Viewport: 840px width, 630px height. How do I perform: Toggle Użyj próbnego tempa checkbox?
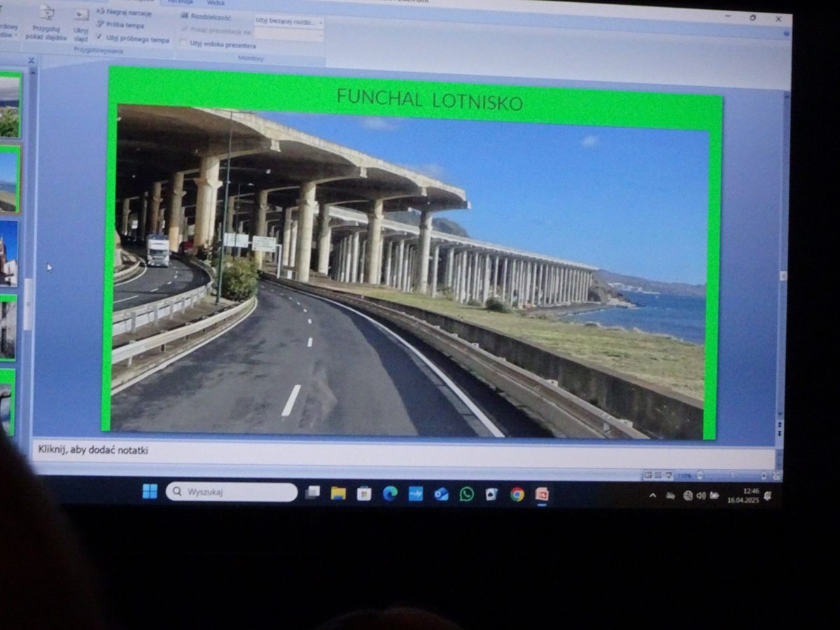(99, 38)
